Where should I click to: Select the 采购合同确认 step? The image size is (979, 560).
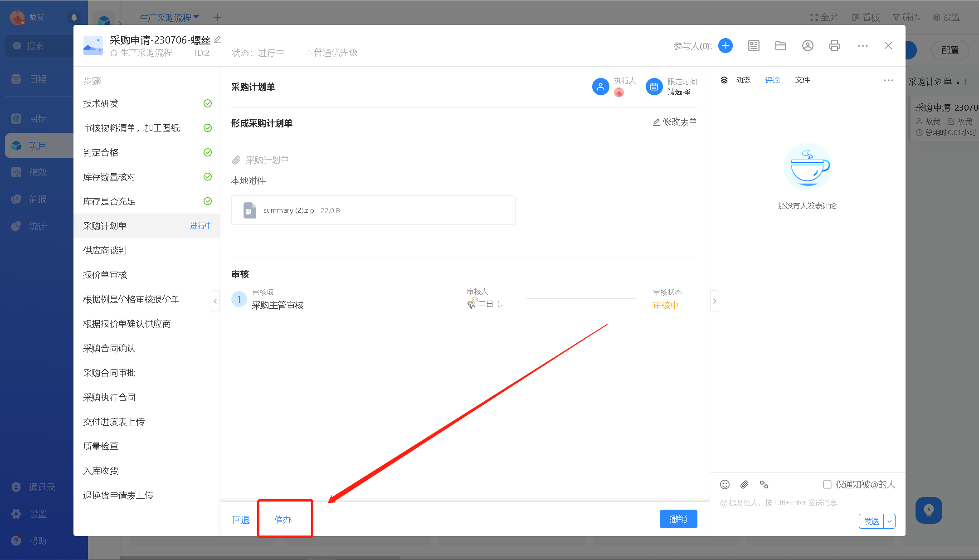click(146, 348)
